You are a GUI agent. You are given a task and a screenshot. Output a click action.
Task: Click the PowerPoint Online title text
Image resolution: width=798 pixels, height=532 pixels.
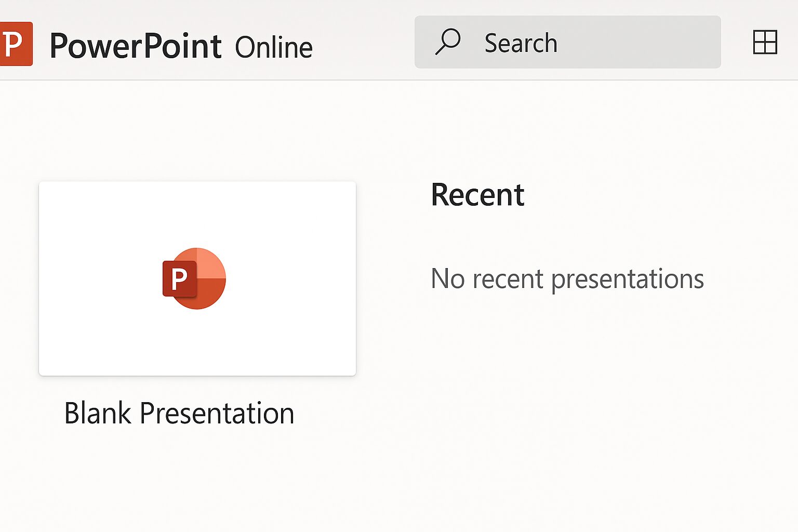[x=181, y=46]
